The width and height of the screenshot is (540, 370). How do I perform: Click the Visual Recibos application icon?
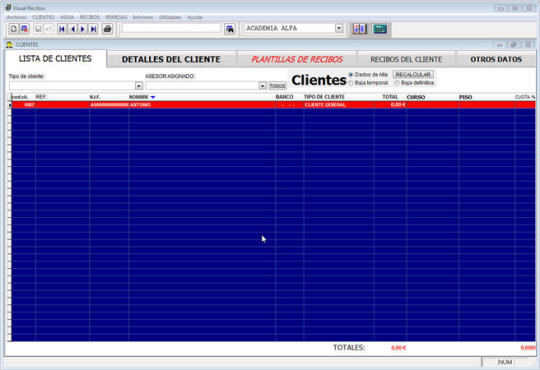coord(8,7)
